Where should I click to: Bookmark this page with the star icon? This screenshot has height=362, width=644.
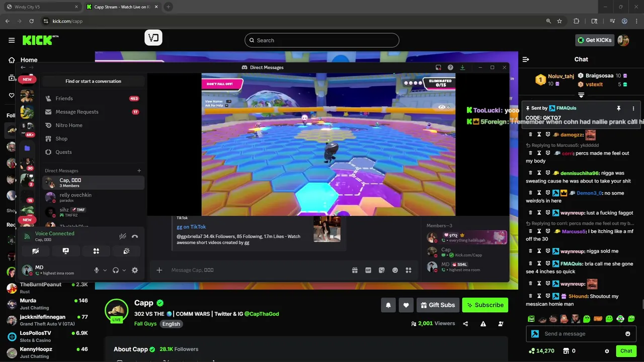pos(559,21)
